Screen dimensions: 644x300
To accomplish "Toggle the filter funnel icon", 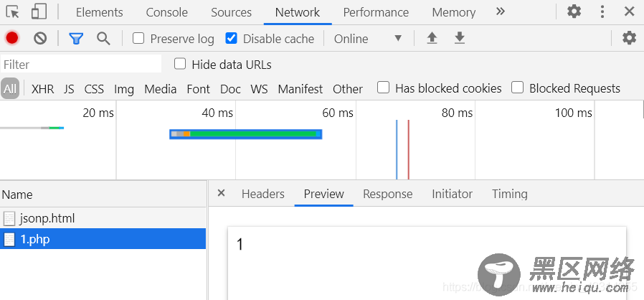I will coord(76,39).
